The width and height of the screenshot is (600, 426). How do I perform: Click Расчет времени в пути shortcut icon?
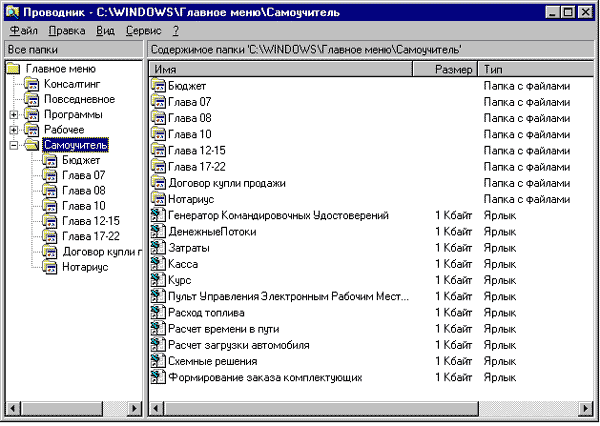tap(158, 328)
